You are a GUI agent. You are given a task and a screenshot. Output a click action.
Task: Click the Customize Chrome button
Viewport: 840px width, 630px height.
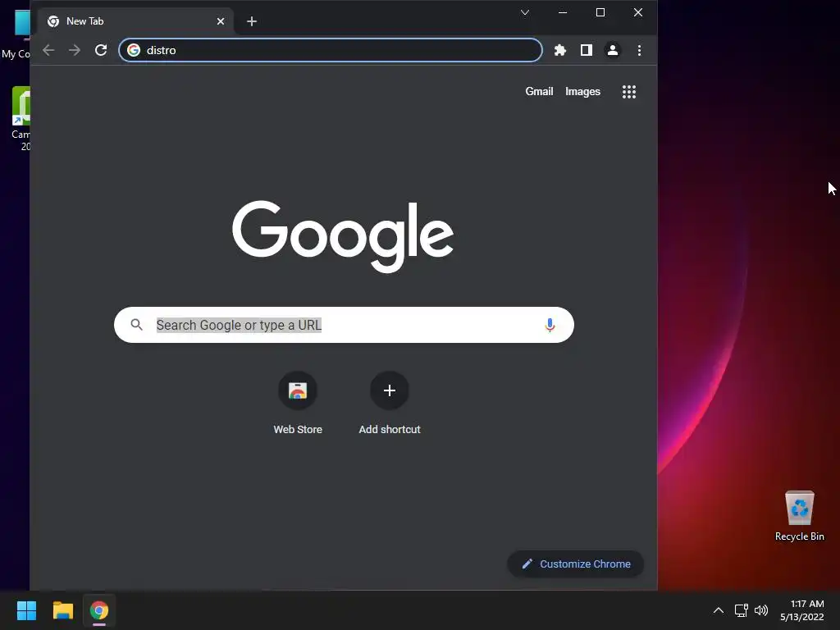pos(576,564)
